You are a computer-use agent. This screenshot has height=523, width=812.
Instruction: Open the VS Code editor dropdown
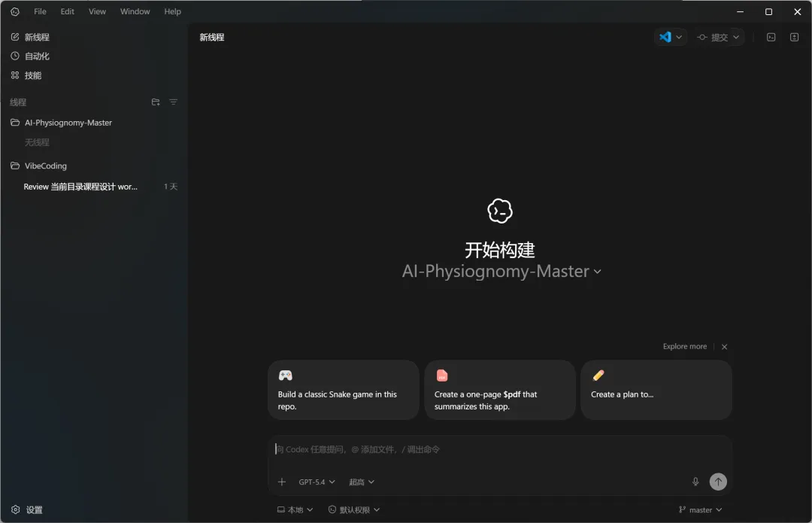[670, 36]
